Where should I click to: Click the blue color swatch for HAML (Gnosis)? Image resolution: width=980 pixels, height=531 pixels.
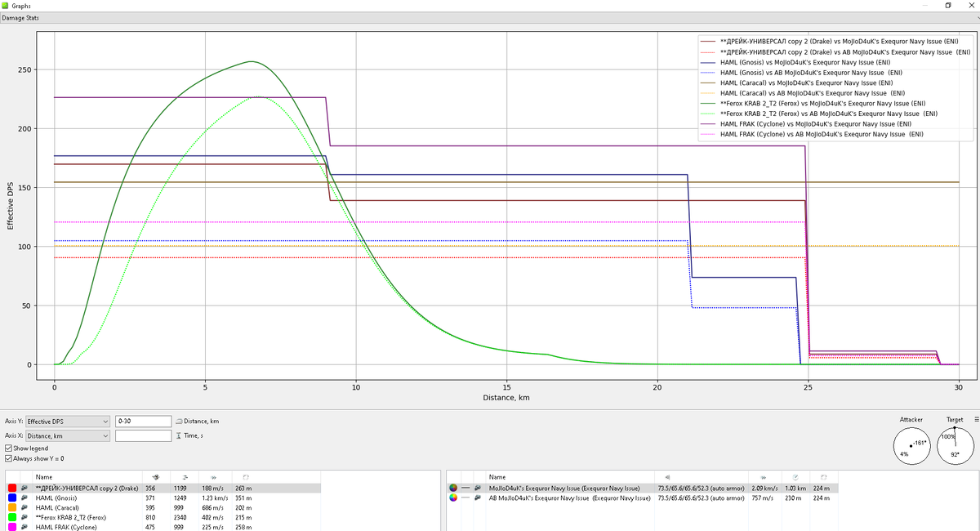[11, 498]
